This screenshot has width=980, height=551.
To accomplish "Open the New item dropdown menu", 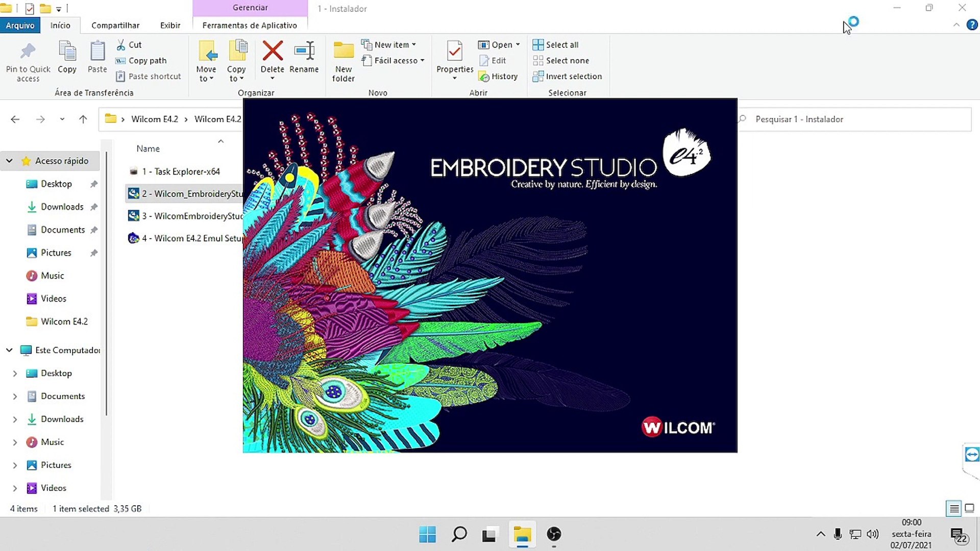I will (x=392, y=45).
